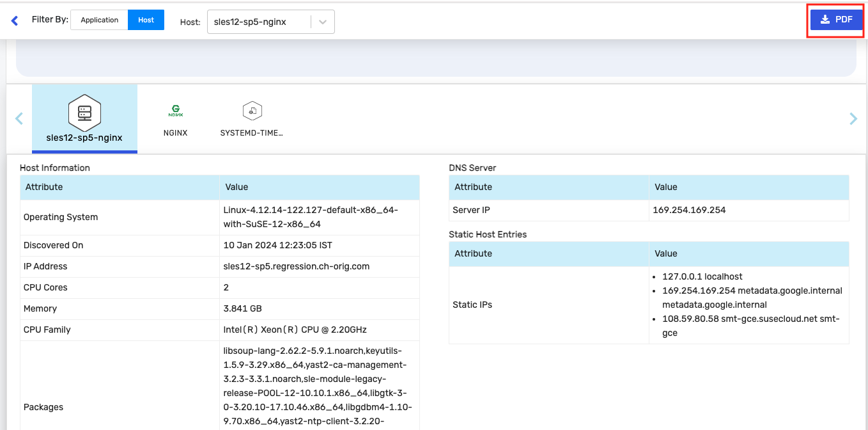Select the NGINX service icon
Image resolution: width=868 pixels, height=430 pixels.
(x=175, y=111)
